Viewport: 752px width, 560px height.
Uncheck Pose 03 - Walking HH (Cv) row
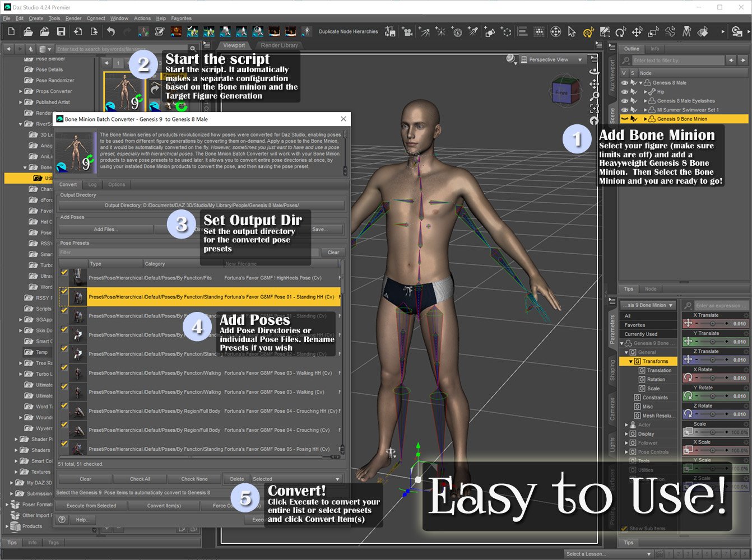(x=64, y=368)
